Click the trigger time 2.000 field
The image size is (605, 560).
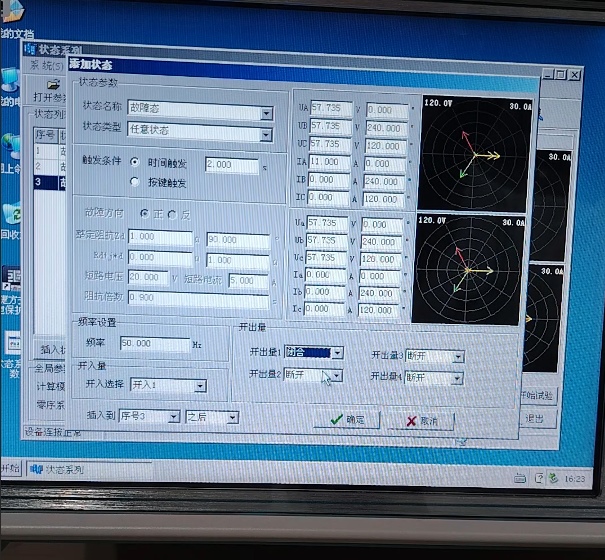coord(231,164)
